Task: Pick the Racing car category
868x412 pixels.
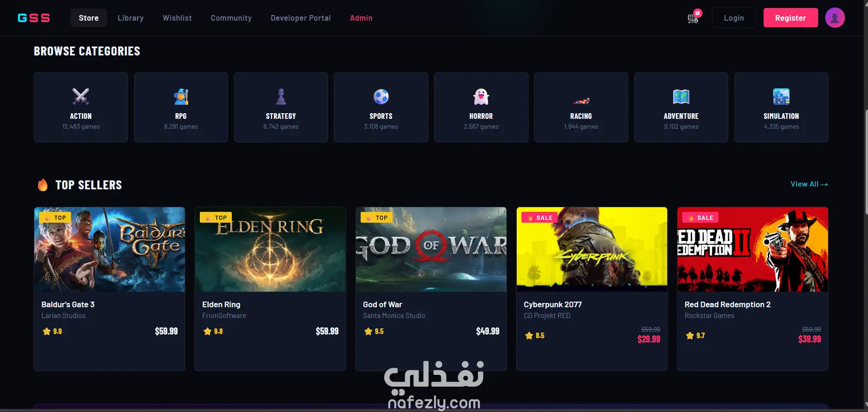Action: [581, 101]
